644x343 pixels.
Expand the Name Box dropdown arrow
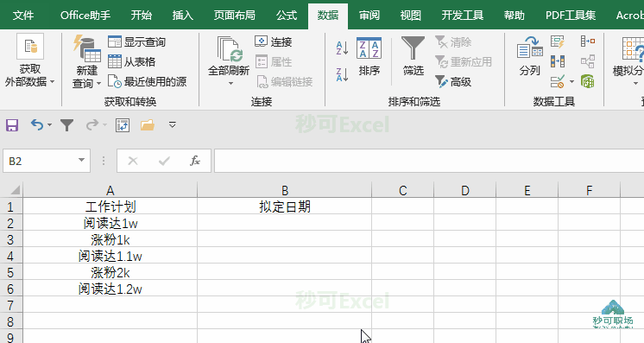pos(82,160)
